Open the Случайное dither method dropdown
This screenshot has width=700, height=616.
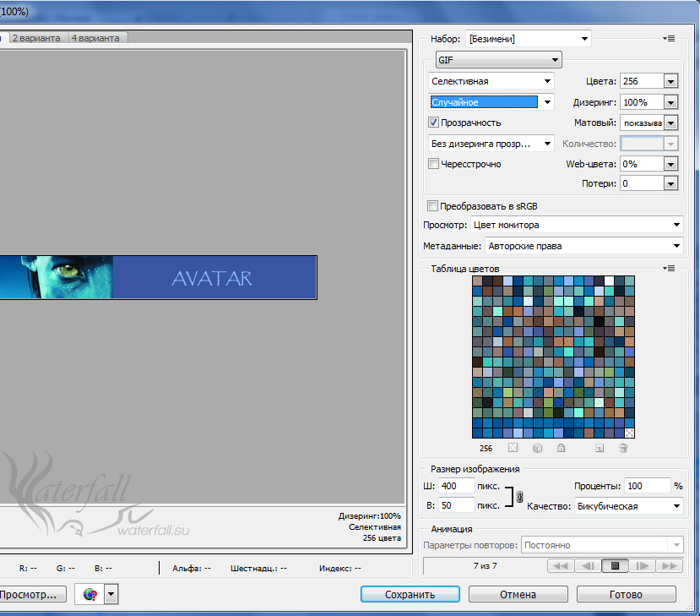pyautogui.click(x=491, y=102)
